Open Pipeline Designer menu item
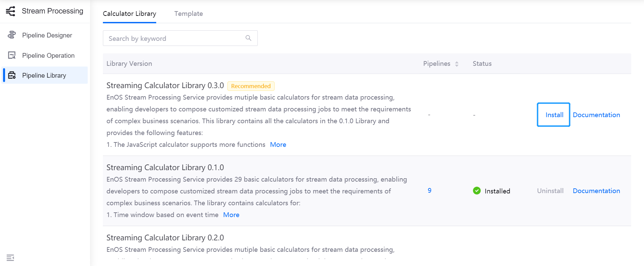The width and height of the screenshot is (644, 266). pos(45,35)
